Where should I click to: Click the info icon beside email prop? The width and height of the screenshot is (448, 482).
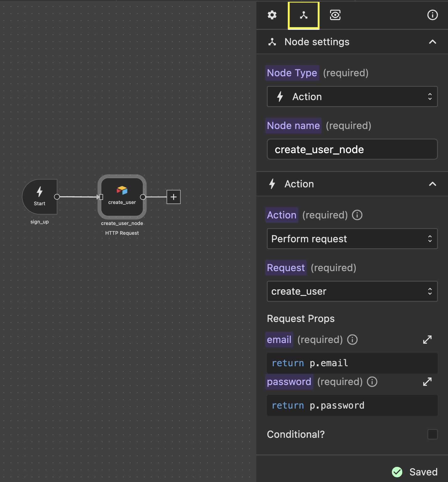pyautogui.click(x=352, y=340)
